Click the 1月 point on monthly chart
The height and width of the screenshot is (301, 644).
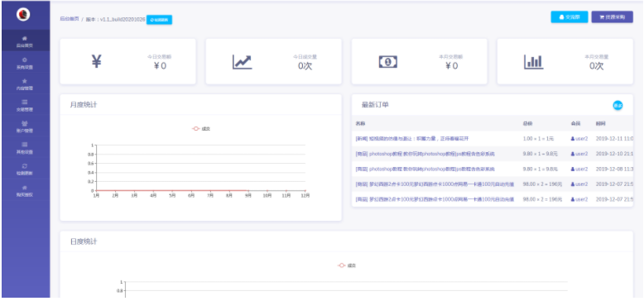point(96,191)
